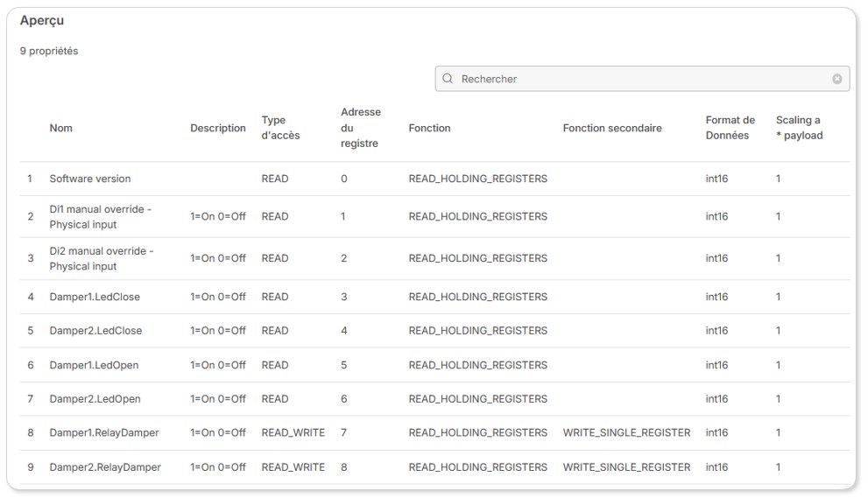
Task: Click WRITE_SINGLE_REGISTER in the Damper2.RelayDamper row
Action: coord(626,467)
